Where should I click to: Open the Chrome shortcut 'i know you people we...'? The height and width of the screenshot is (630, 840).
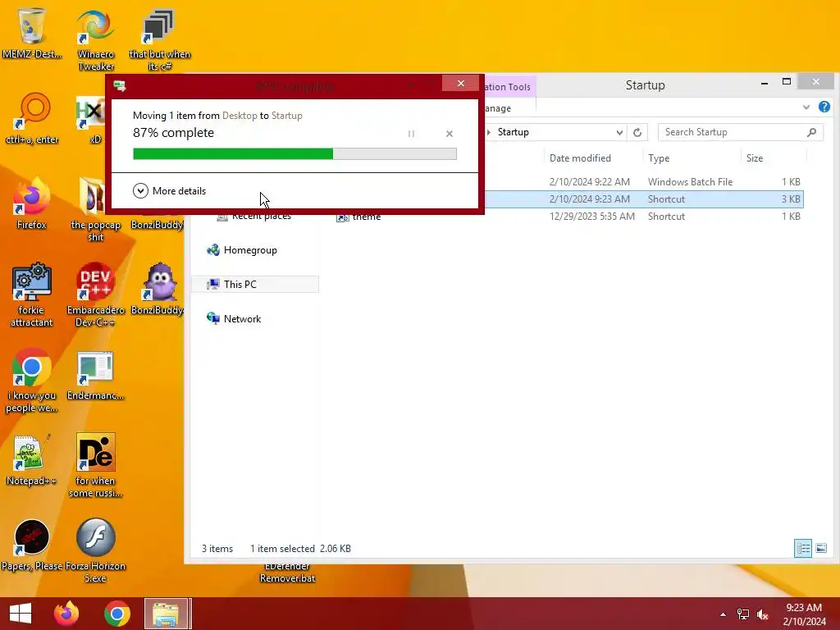(32, 380)
